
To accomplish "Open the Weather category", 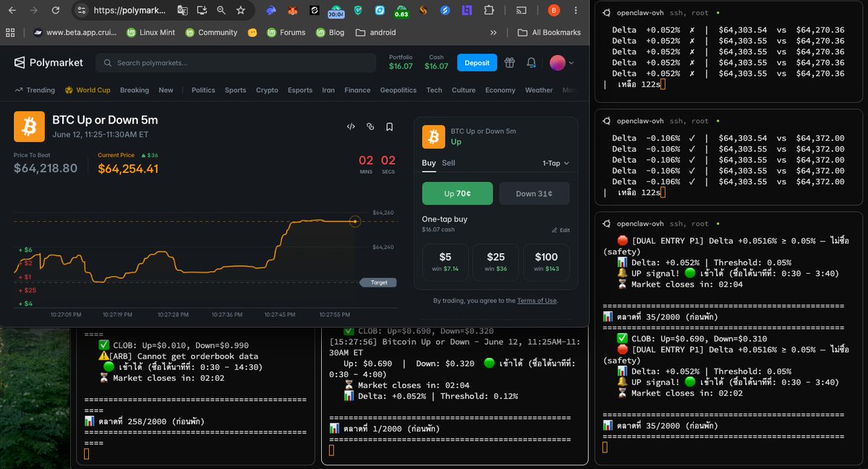I will tap(539, 90).
